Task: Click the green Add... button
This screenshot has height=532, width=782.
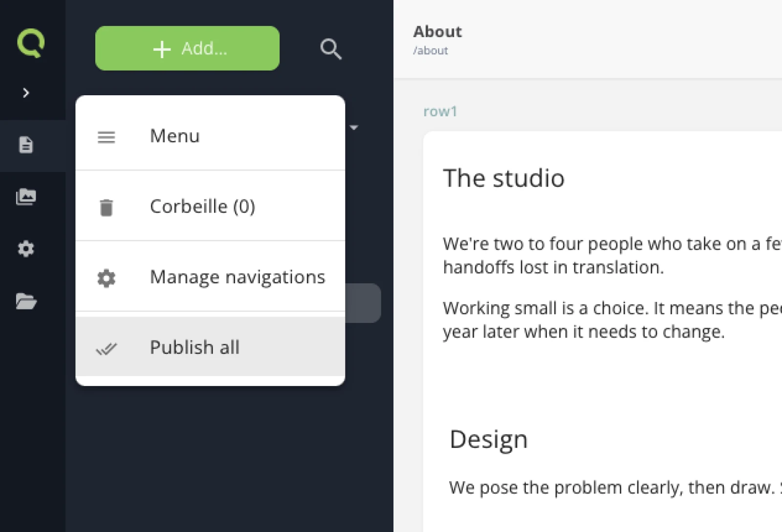Action: click(187, 48)
